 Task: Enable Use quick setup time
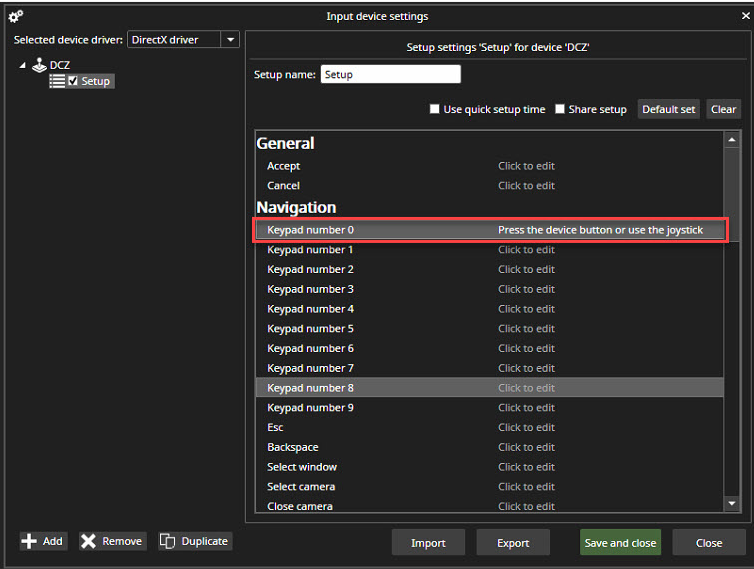434,109
